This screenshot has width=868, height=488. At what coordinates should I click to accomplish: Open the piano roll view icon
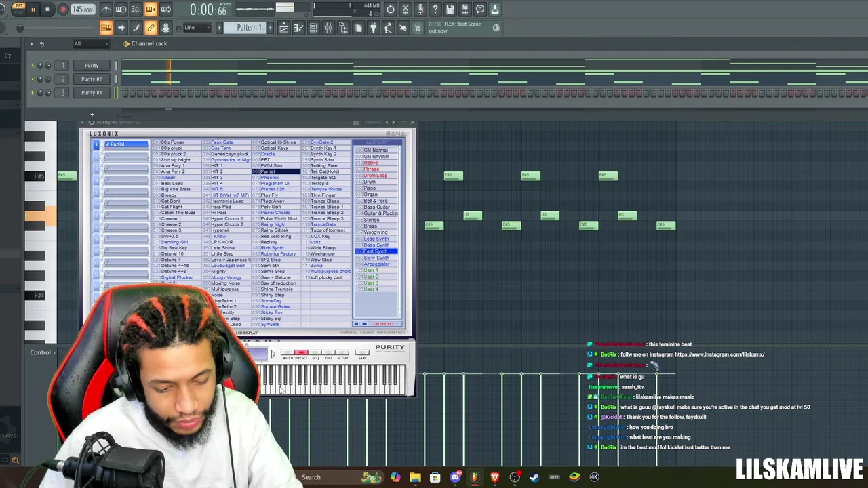click(x=298, y=28)
